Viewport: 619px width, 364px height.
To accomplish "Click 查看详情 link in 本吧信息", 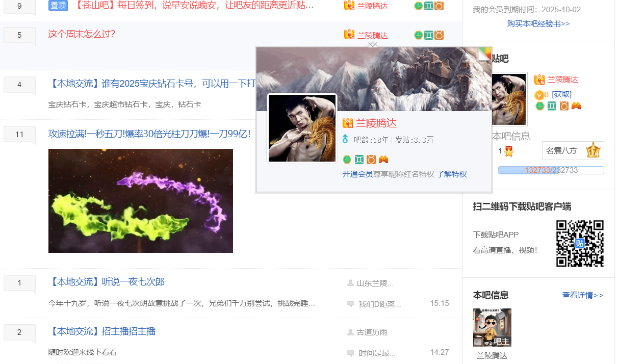I will click(x=582, y=295).
